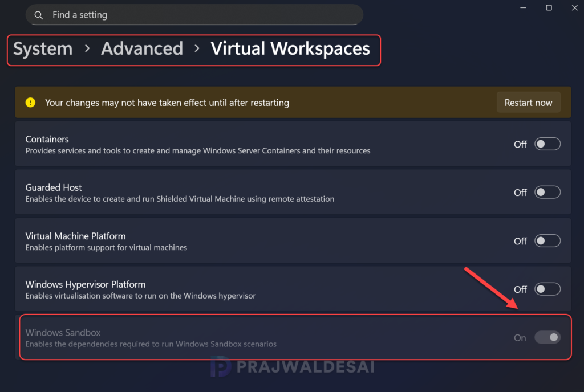Click the search magnifier icon
The height and width of the screenshot is (392, 584).
click(x=38, y=15)
